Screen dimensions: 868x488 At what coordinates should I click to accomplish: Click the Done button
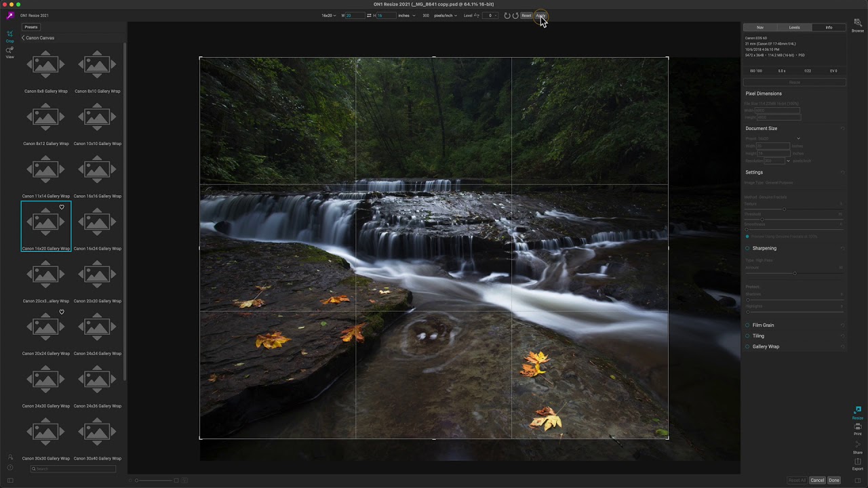(x=834, y=481)
